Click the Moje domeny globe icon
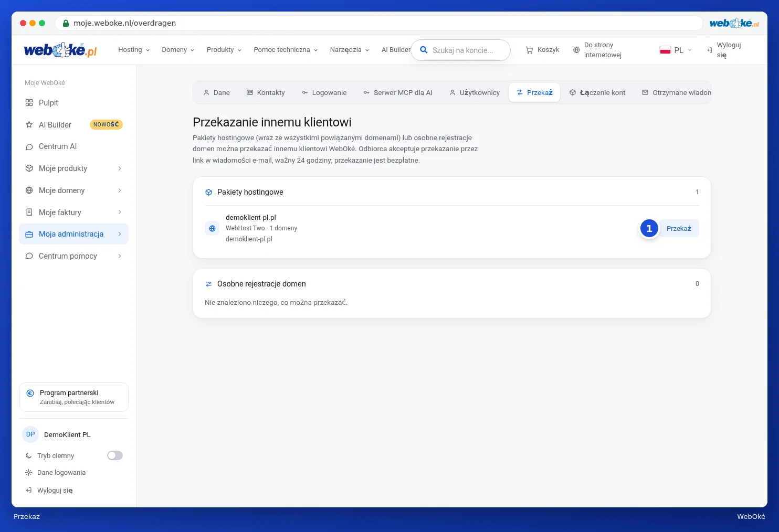The width and height of the screenshot is (779, 532). coord(29,190)
